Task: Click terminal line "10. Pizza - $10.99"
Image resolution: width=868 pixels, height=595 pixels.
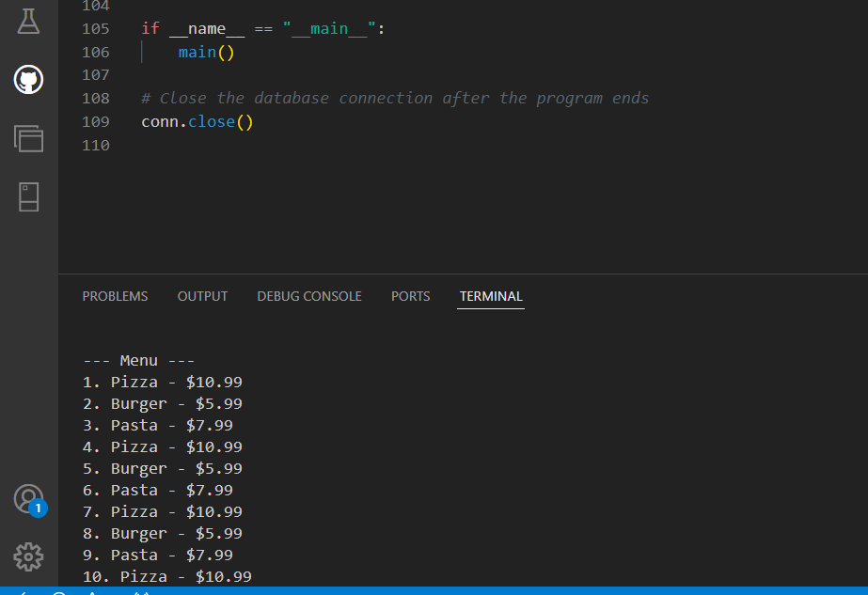Action: pyautogui.click(x=167, y=576)
